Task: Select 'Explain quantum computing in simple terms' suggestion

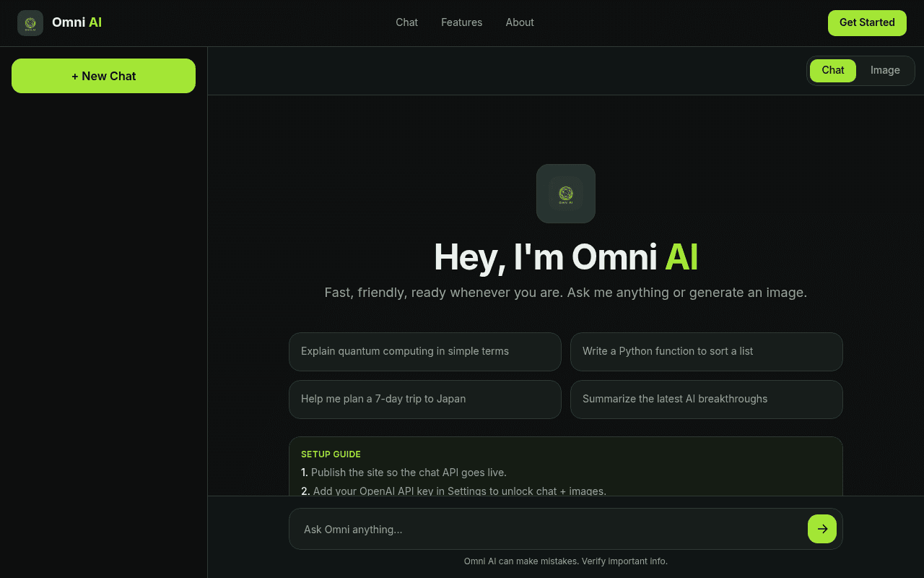Action: tap(425, 352)
